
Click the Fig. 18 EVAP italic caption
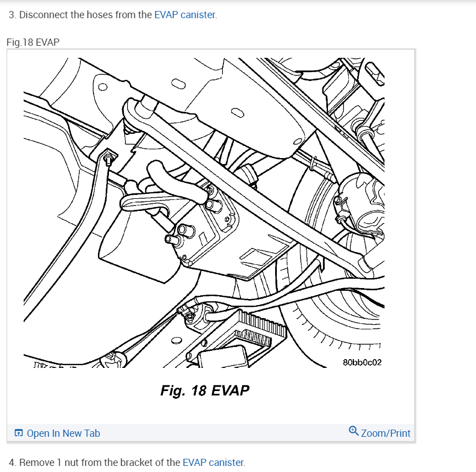pos(205,390)
